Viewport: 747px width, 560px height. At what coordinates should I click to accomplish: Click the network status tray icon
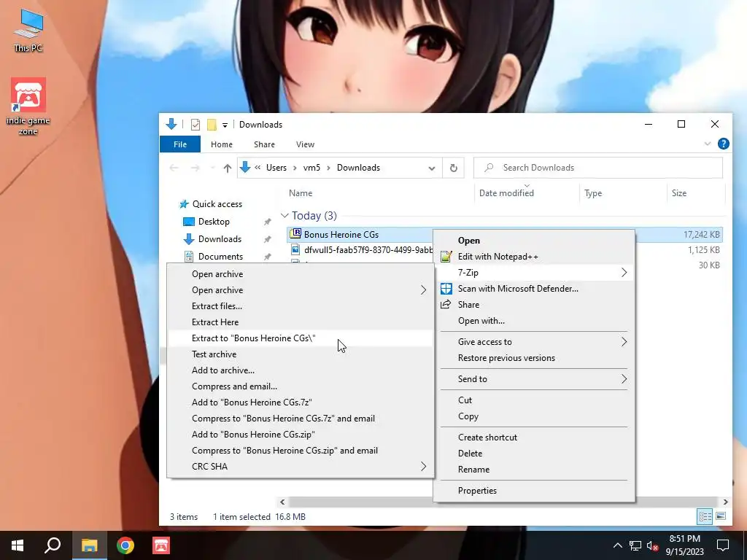635,545
